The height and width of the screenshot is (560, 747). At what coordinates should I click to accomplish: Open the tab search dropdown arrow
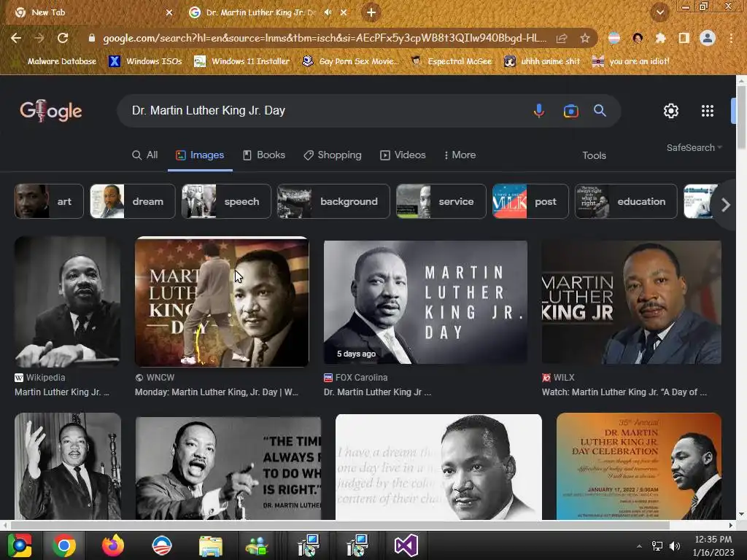659,12
